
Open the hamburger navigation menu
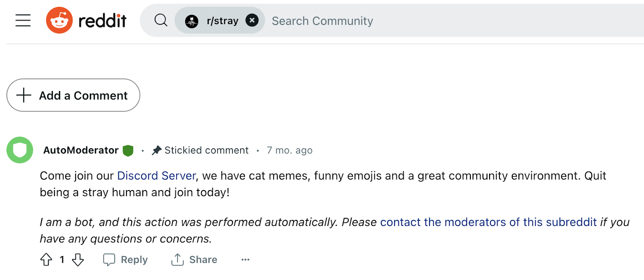23,20
